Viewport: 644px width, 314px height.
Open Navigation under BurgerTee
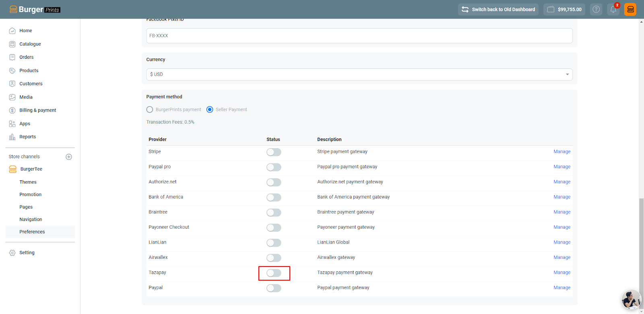[x=31, y=219]
